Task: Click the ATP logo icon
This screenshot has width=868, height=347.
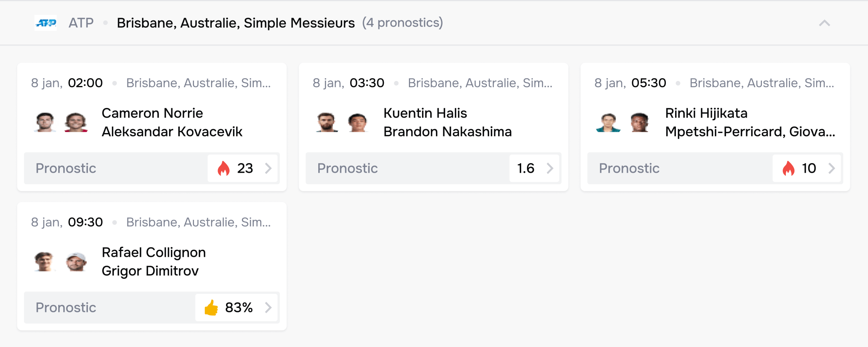Action: (46, 23)
